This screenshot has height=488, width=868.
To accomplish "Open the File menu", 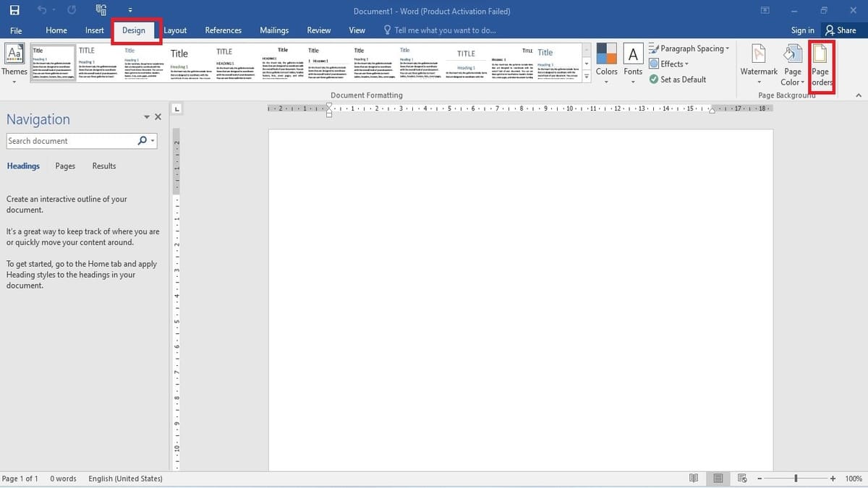I will 16,30.
